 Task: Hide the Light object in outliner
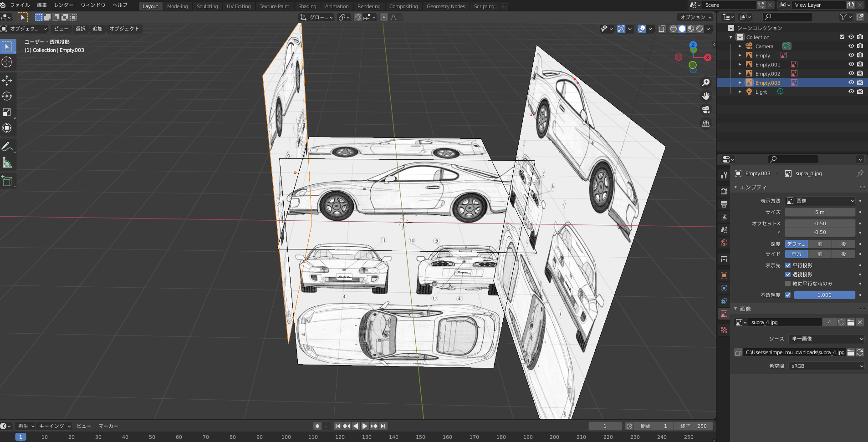(851, 91)
